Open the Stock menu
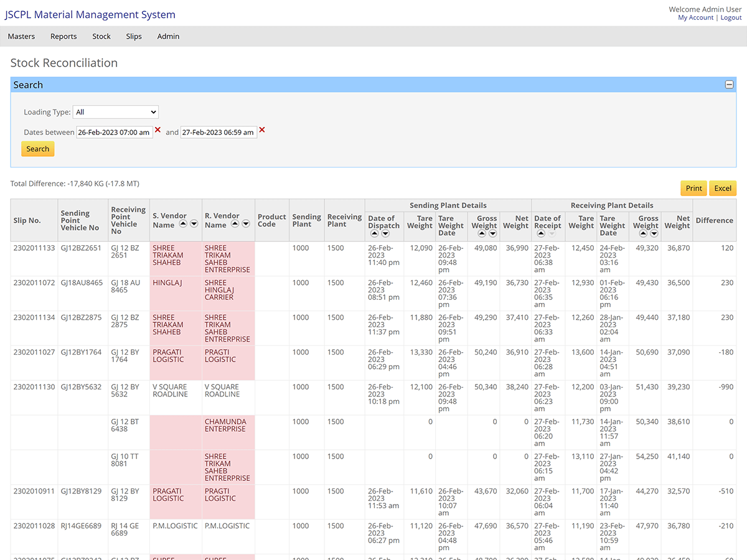747x560 pixels. (x=101, y=36)
